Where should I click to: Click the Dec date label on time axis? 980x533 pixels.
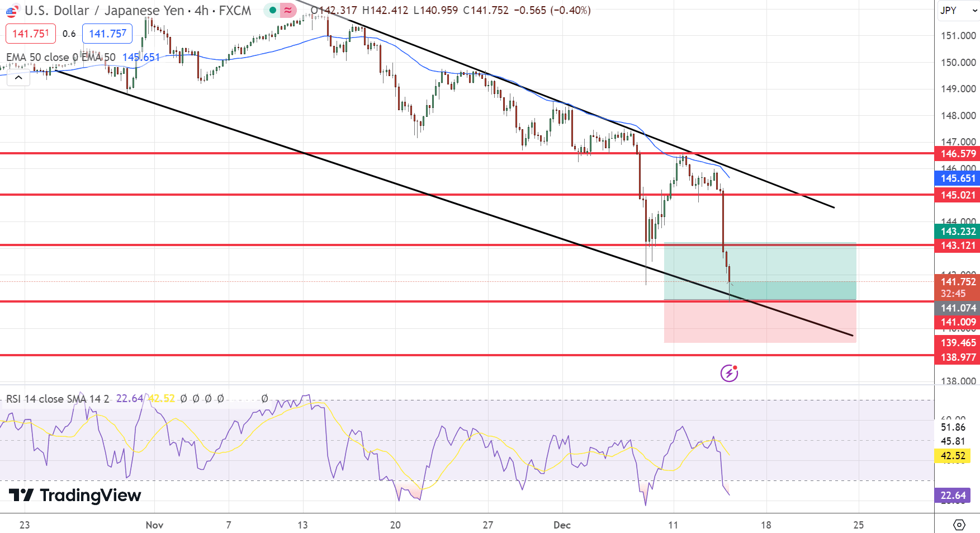(562, 525)
